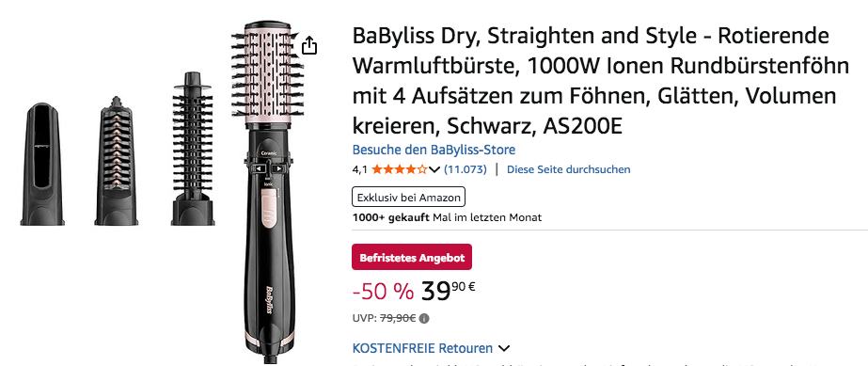868x366 pixels.
Task: Click the paddle straightening brush attachment image
Action: (x=116, y=161)
